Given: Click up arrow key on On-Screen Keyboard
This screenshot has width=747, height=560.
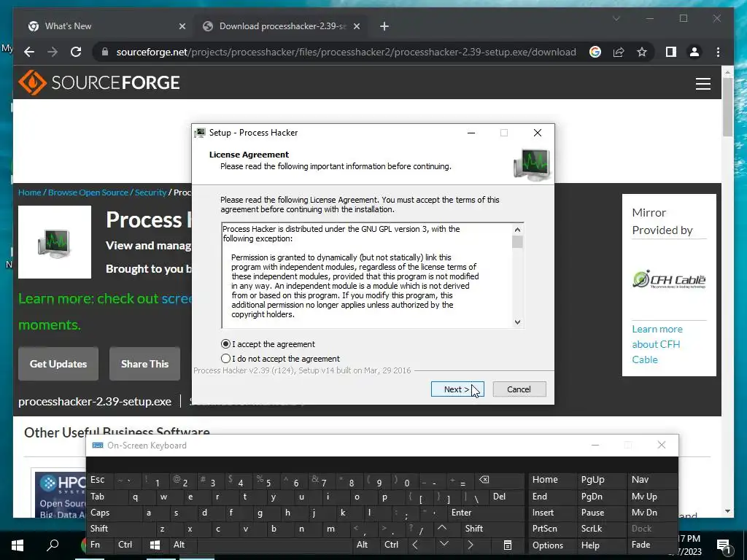Looking at the screenshot, I should (x=443, y=528).
